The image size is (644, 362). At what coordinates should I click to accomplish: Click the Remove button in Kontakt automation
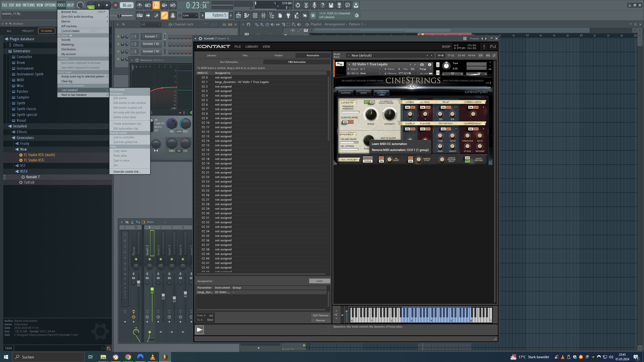(x=320, y=320)
